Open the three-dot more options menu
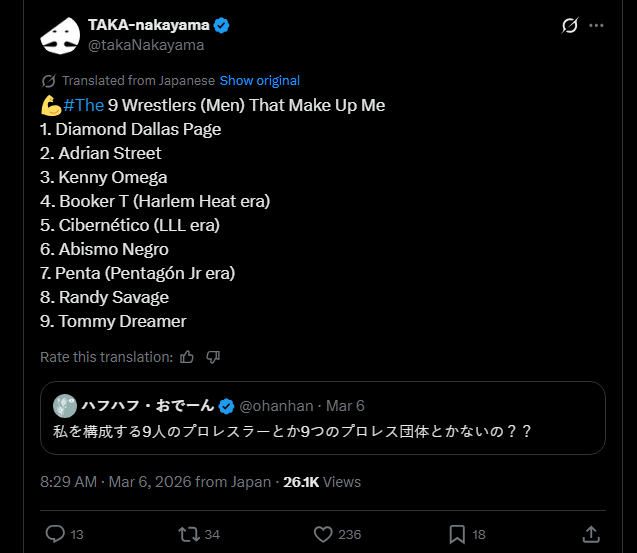 point(599,25)
